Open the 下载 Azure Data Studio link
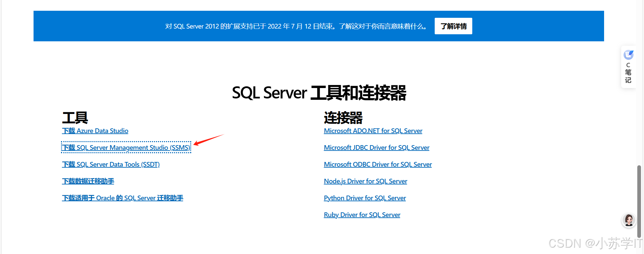The width and height of the screenshot is (644, 254). [x=95, y=131]
